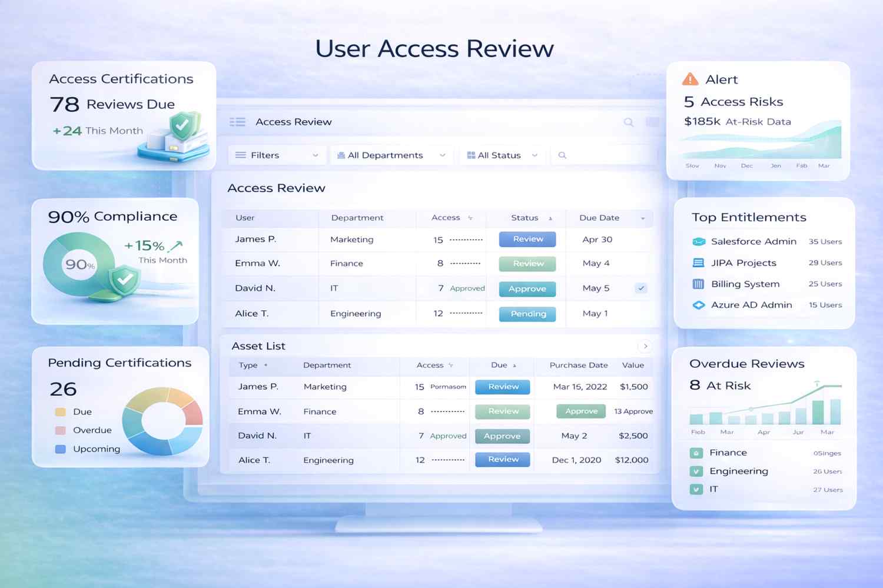The image size is (883, 588).
Task: Open the All Departments dropdown
Action: click(391, 155)
